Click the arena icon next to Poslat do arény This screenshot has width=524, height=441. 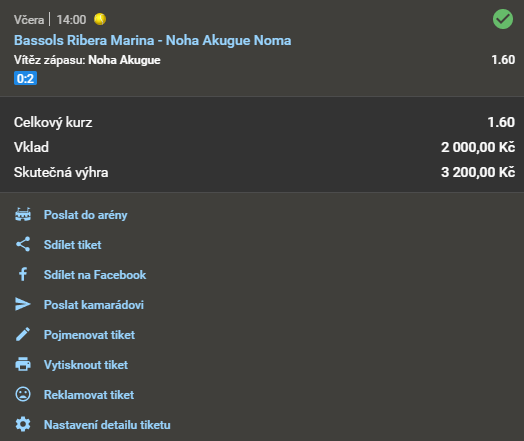23,214
